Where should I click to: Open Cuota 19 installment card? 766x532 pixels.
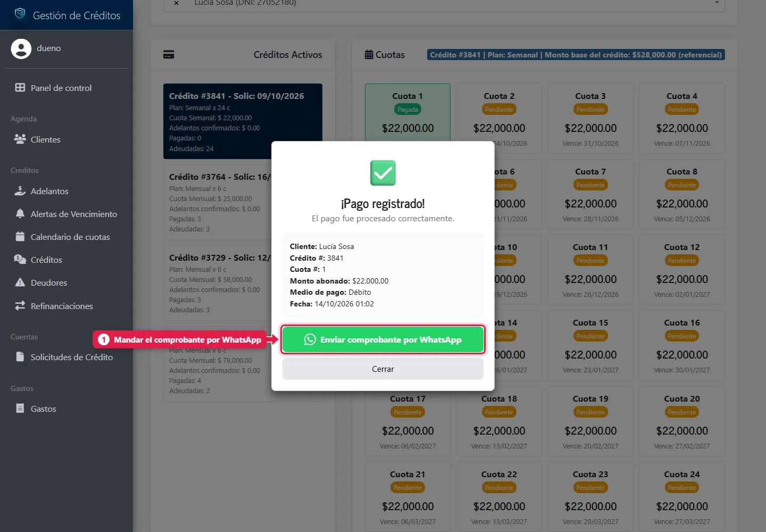(x=590, y=421)
